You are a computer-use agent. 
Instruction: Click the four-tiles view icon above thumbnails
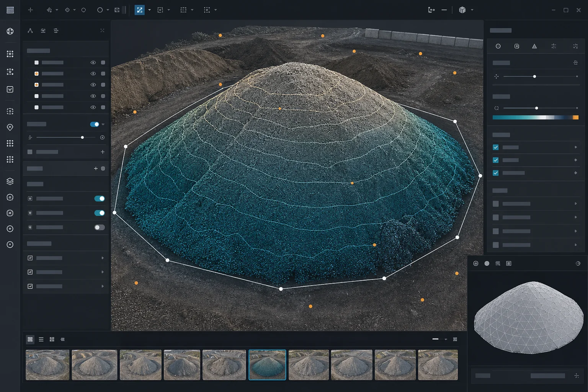point(52,340)
